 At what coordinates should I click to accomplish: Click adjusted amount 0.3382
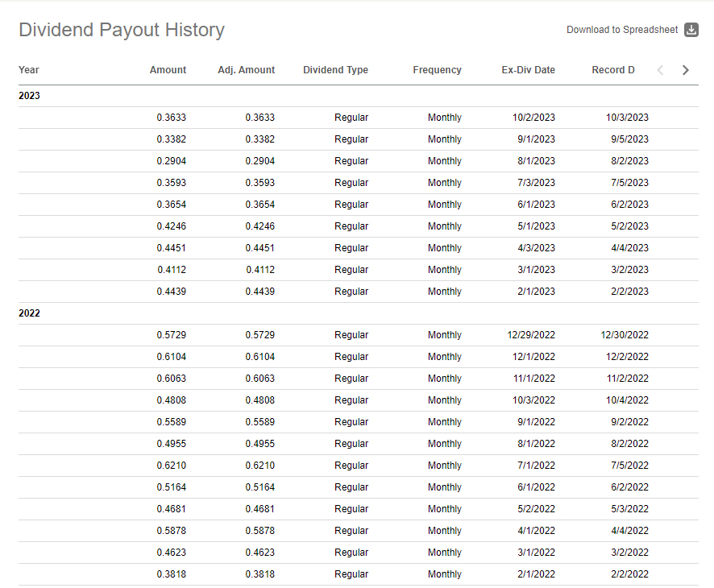[x=260, y=139]
